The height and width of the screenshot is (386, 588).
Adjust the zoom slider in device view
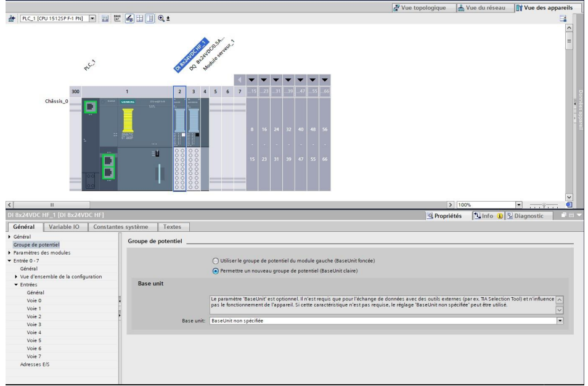tap(544, 205)
